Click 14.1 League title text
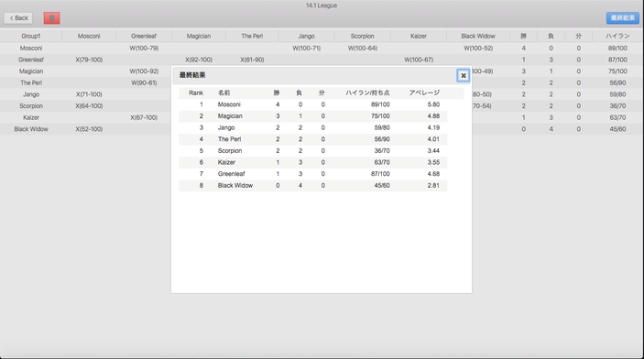Screen dimensions: 644x359 tap(322, 5)
